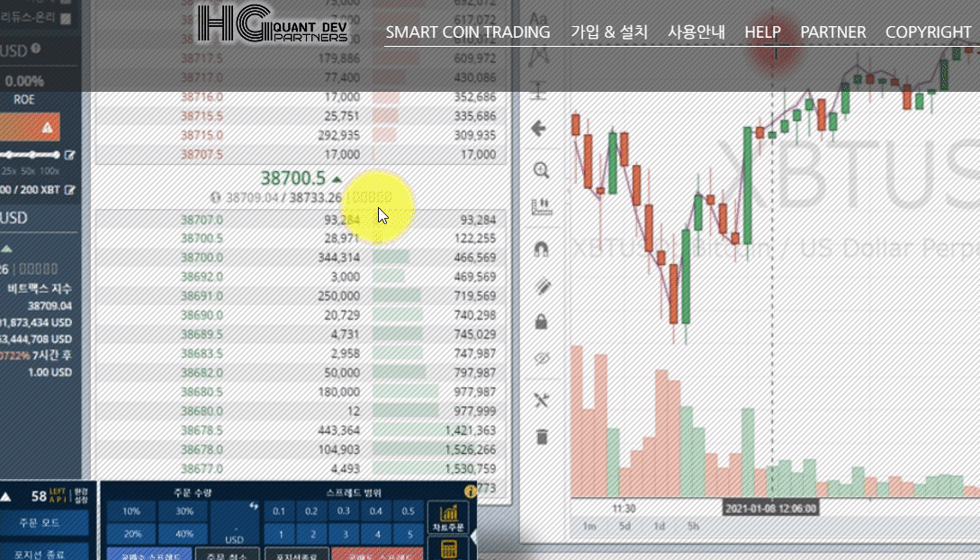Click the 2021-01-08 12:06:00 time label
980x560 pixels.
(x=770, y=509)
